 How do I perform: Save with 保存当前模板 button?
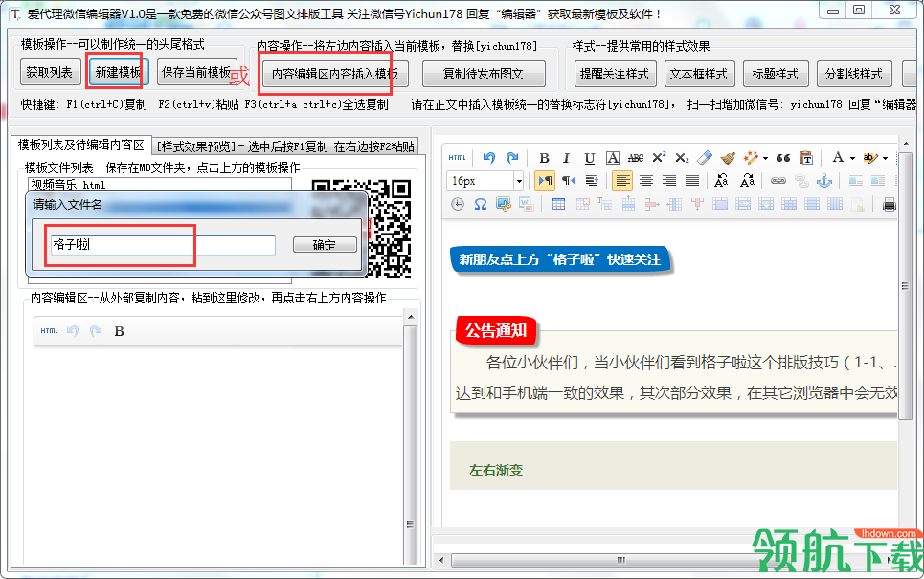click(x=196, y=73)
